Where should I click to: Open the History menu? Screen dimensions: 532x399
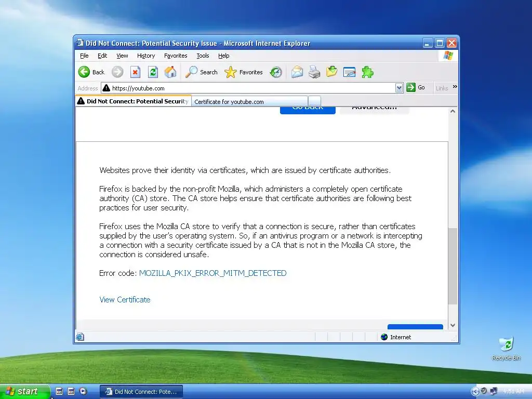click(x=146, y=56)
